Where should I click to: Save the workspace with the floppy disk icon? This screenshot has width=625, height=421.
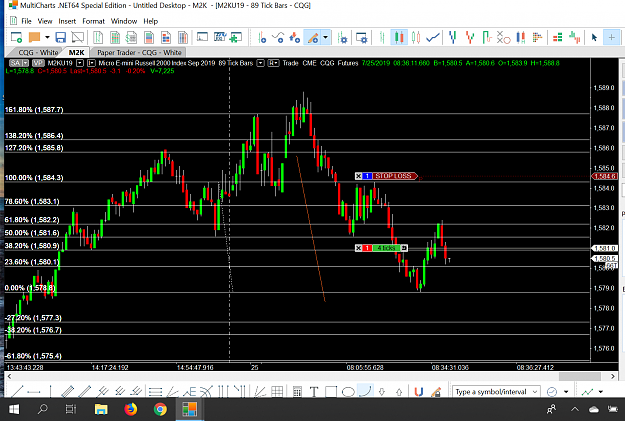coord(61,37)
